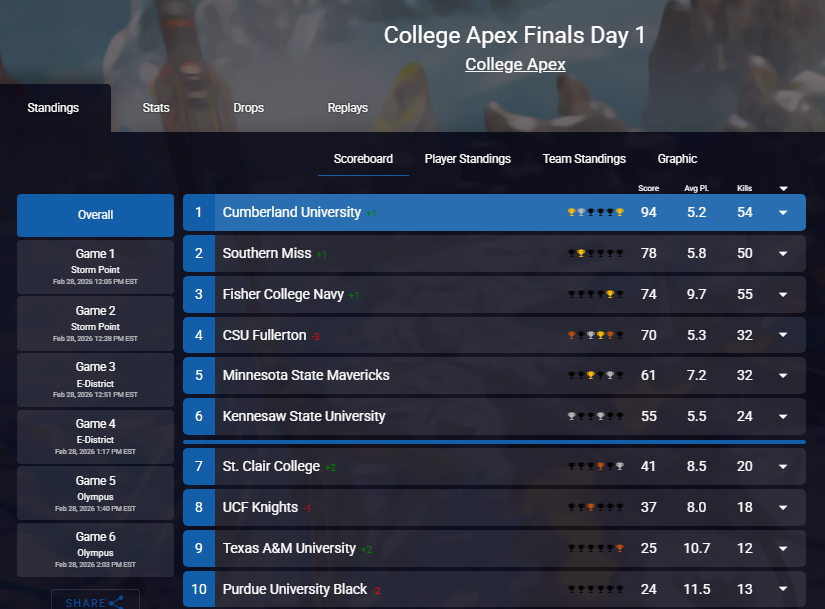The image size is (825, 609).
Task: Click Fisher College Navy kills 55
Action: pos(744,294)
